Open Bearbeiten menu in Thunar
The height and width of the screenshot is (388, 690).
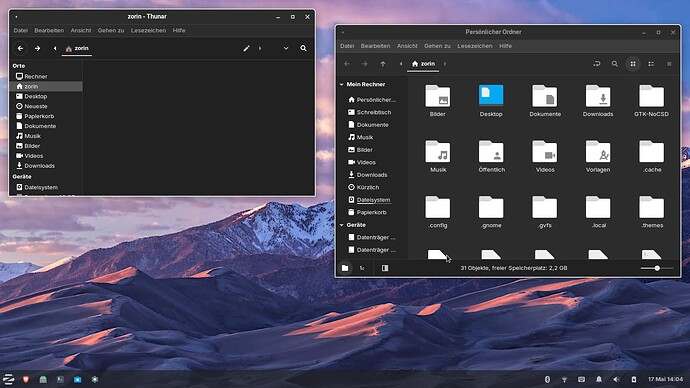point(49,30)
